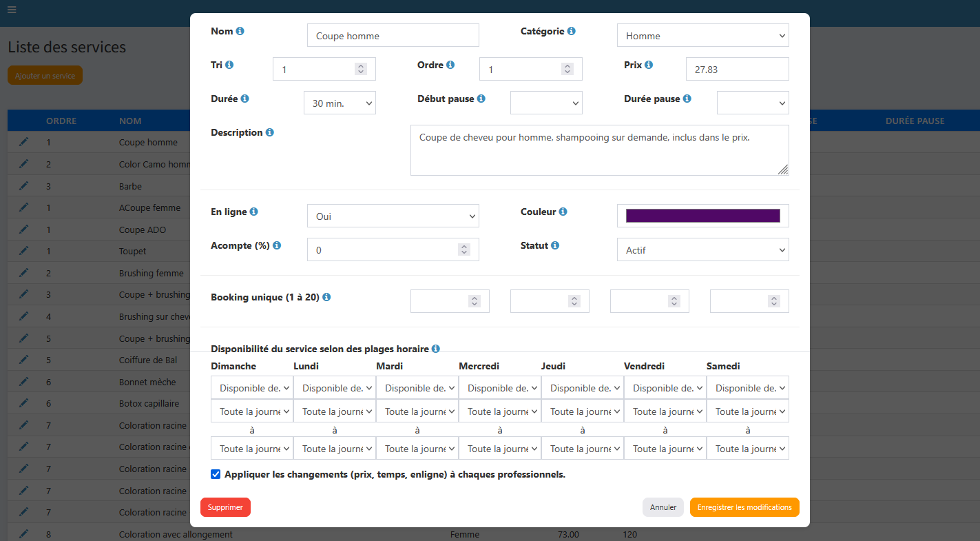
Task: Click the info icon beside Prix
Action: pyautogui.click(x=649, y=65)
